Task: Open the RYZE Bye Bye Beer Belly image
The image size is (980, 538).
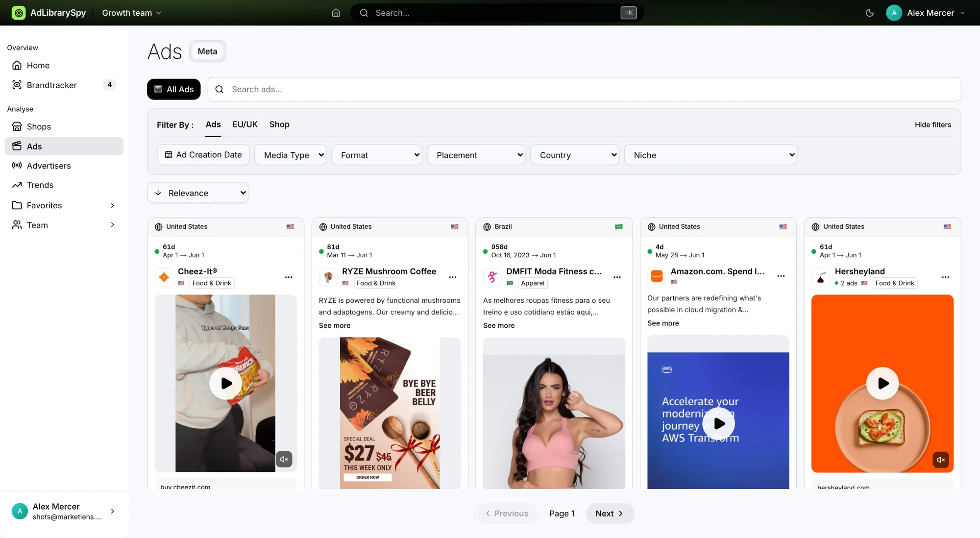Action: coord(390,413)
